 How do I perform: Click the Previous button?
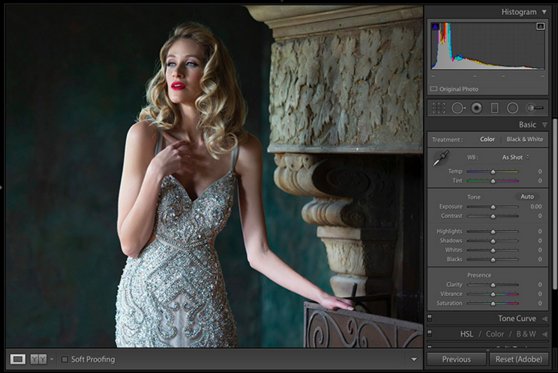(456, 359)
